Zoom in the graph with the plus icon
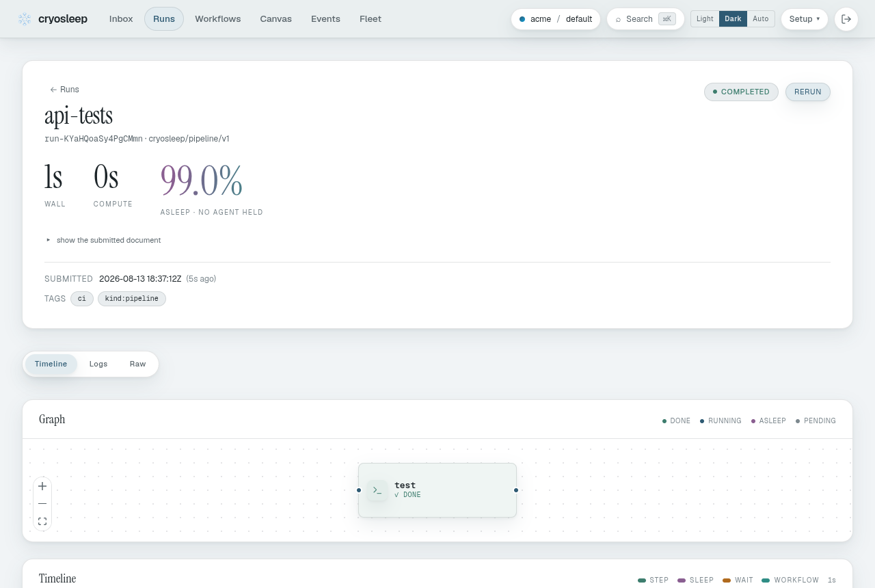The width and height of the screenshot is (875, 588). pos(42,486)
